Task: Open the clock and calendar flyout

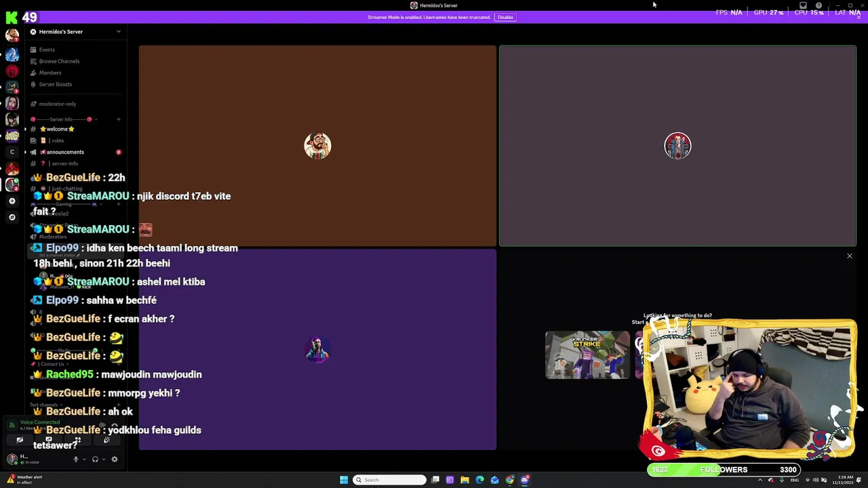Action: point(843,480)
